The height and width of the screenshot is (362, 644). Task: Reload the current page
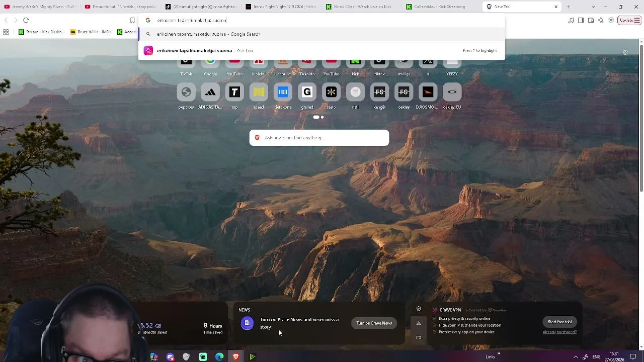pyautogui.click(x=26, y=20)
